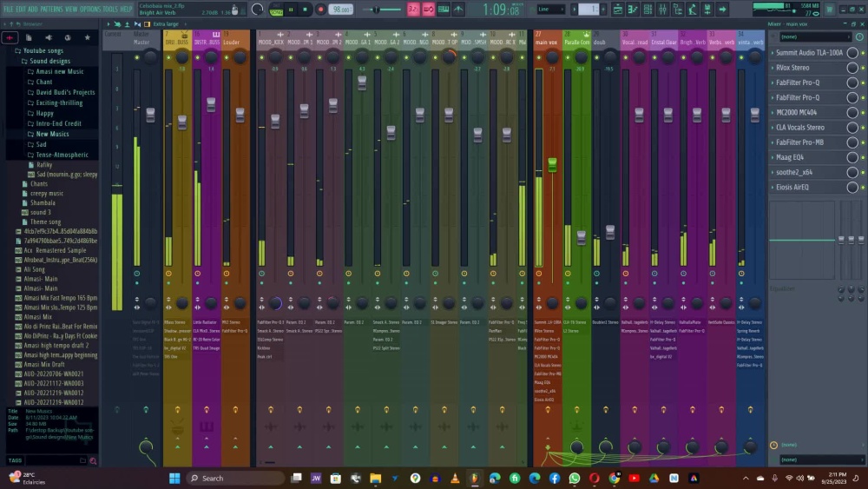Mute the DISTR..BUSS track green LED

[x=198, y=57]
